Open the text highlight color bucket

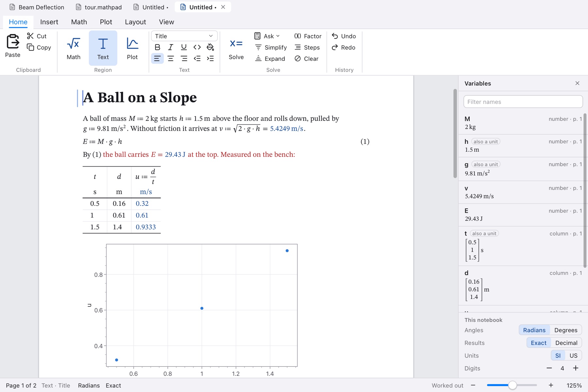tap(210, 47)
